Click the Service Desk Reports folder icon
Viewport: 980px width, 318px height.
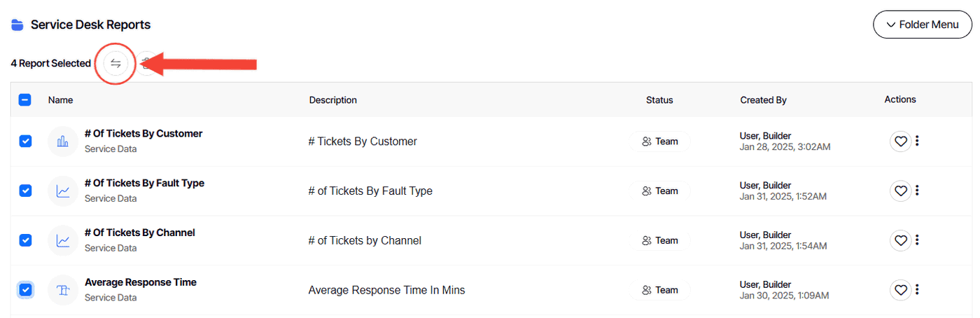[x=17, y=25]
